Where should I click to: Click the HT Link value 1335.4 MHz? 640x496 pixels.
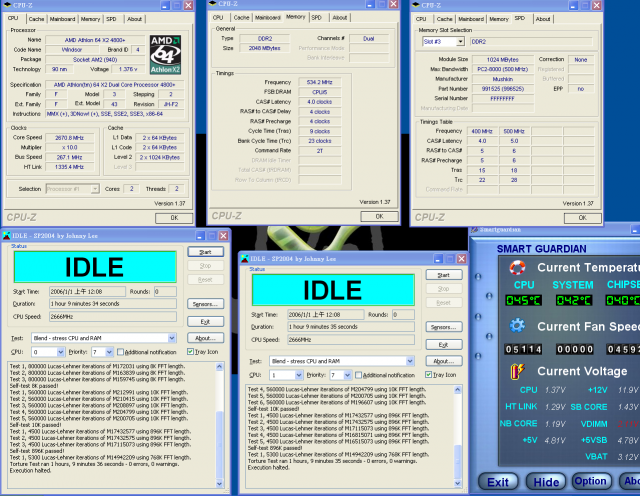[x=69, y=167]
